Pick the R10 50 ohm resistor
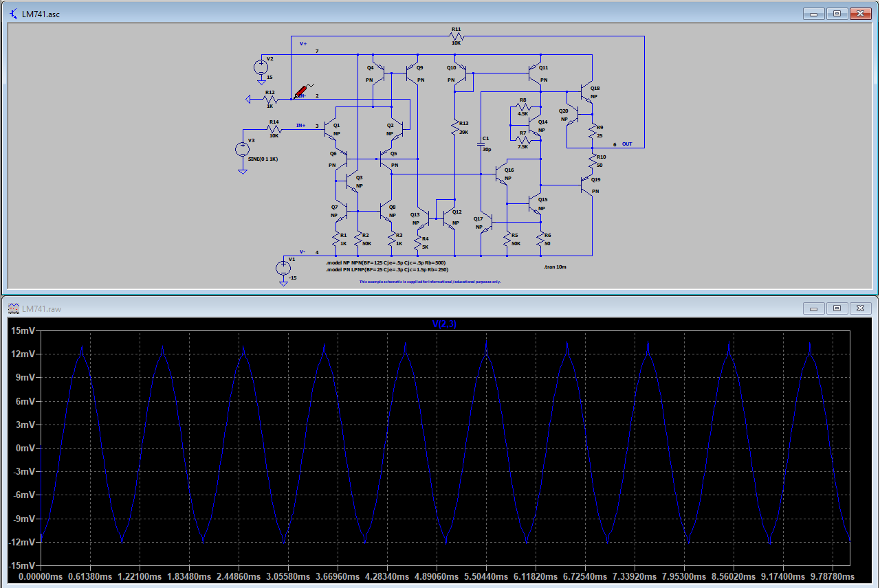This screenshot has width=880, height=588. (592, 160)
